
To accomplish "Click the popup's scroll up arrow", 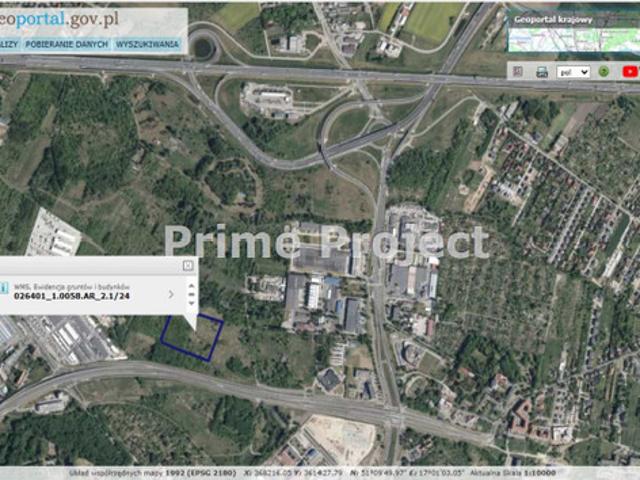I will 191,283.
